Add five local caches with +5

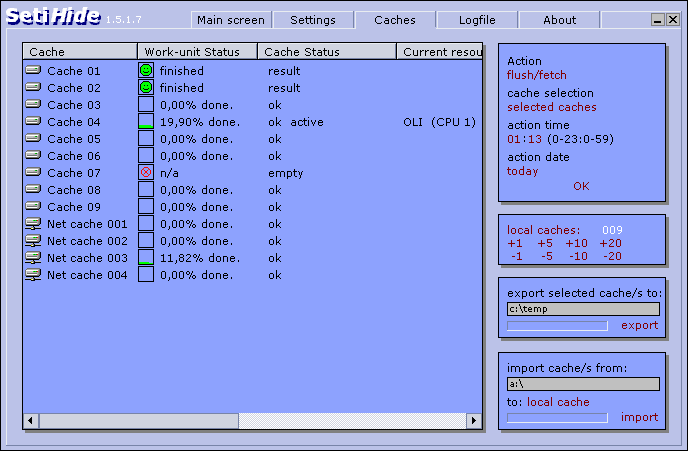click(545, 243)
